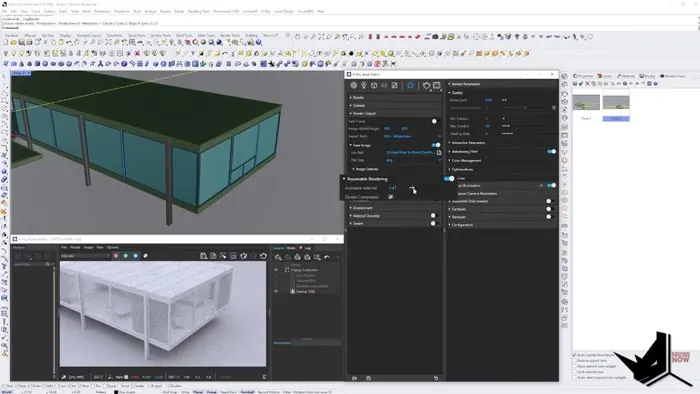
Task: Click the Noise Limit value field
Action: [x=490, y=100]
